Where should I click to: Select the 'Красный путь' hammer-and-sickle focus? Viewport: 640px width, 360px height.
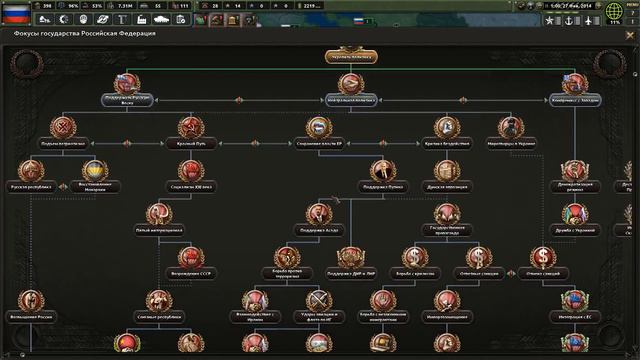point(191,133)
